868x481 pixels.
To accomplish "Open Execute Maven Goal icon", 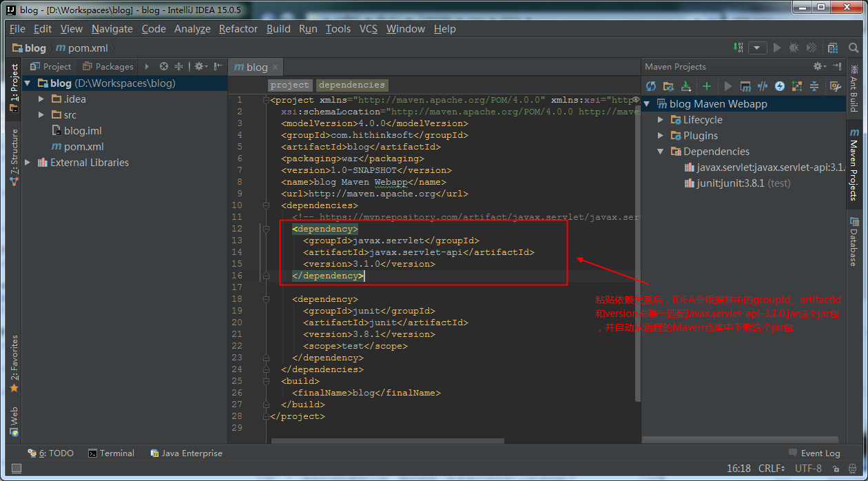I will click(745, 86).
